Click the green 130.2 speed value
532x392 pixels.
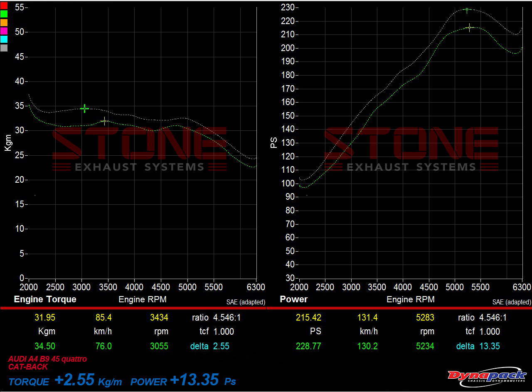pos(367,346)
